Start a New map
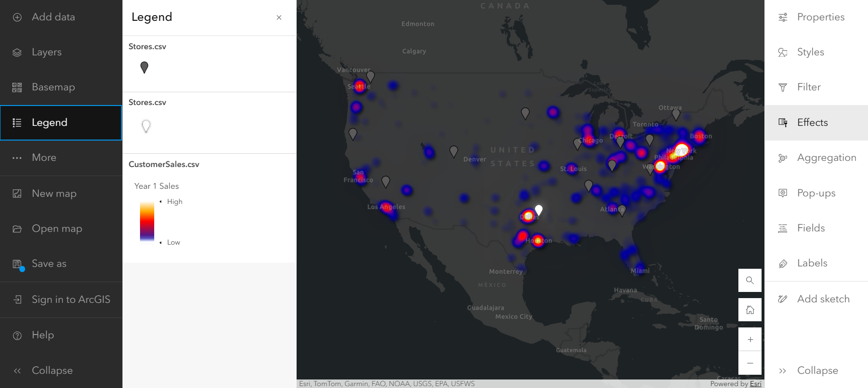This screenshot has width=868, height=388. pos(61,194)
